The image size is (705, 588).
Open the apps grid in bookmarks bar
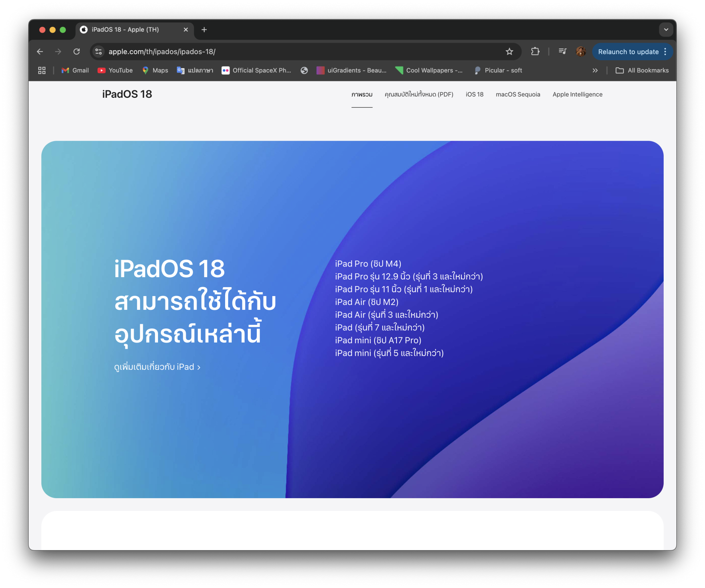pos(42,71)
